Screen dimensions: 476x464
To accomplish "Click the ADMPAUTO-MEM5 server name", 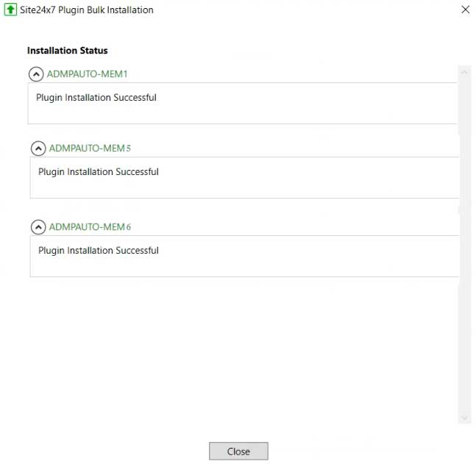I will pyautogui.click(x=90, y=149).
